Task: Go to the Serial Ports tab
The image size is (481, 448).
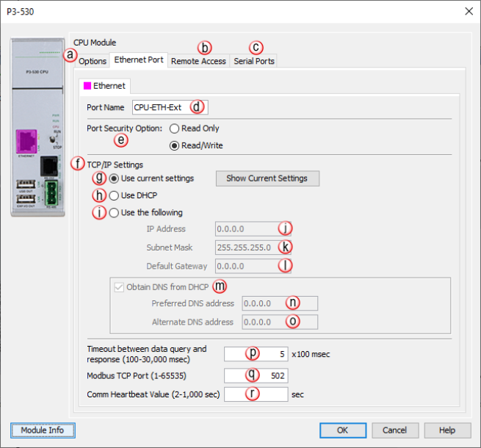Action: pyautogui.click(x=254, y=62)
